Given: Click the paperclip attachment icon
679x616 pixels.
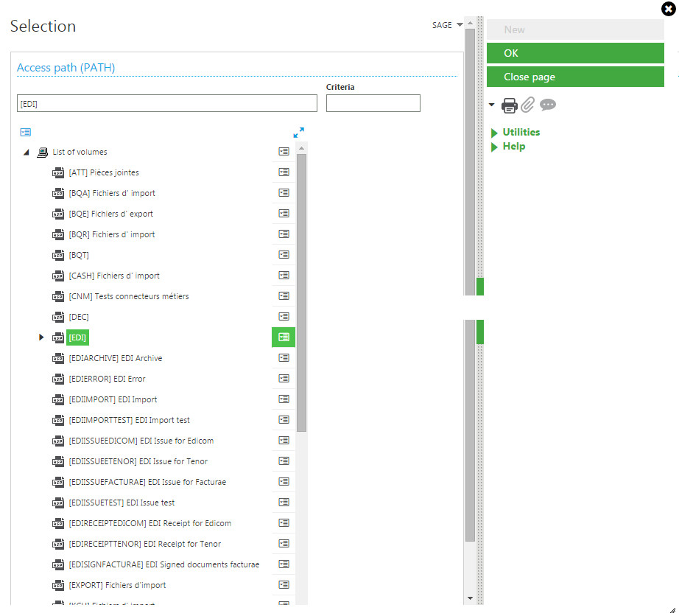Looking at the screenshot, I should (527, 105).
